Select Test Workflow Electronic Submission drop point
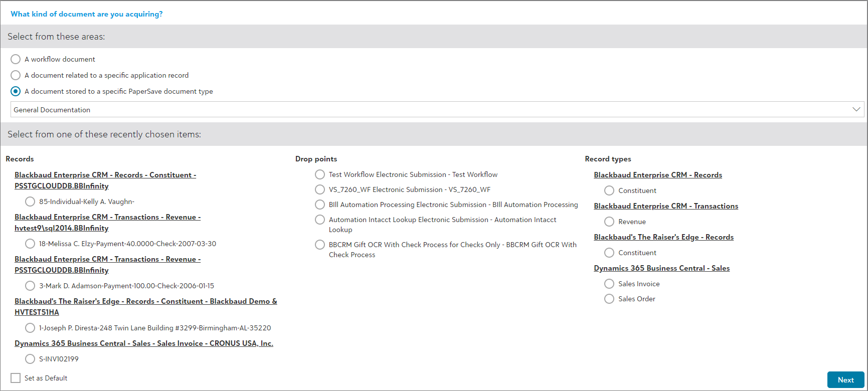868x391 pixels. tap(320, 174)
